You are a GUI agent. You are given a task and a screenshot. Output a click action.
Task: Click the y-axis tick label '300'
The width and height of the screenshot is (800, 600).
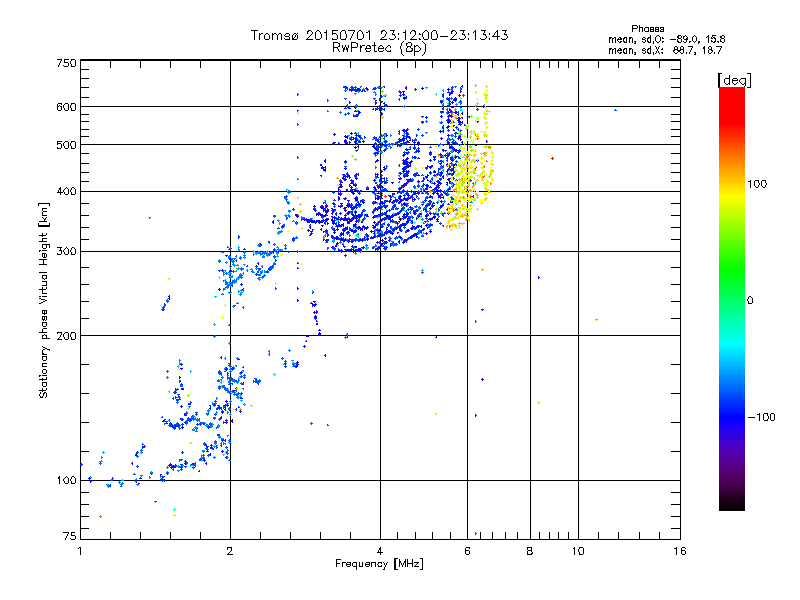click(66, 252)
